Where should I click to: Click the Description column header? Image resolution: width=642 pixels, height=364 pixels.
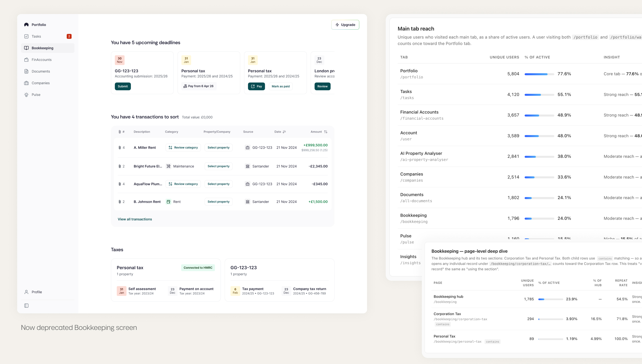tap(142, 132)
